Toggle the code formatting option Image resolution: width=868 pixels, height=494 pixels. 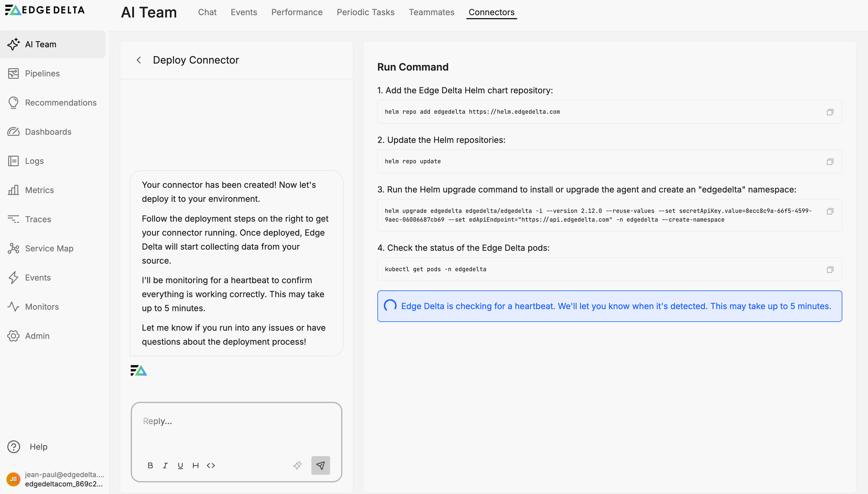(210, 465)
